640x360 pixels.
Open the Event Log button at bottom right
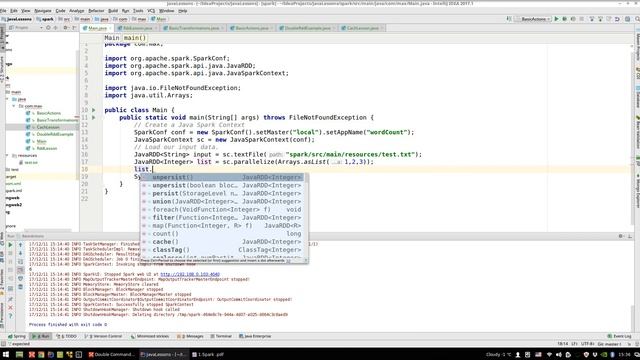[x=620, y=336]
